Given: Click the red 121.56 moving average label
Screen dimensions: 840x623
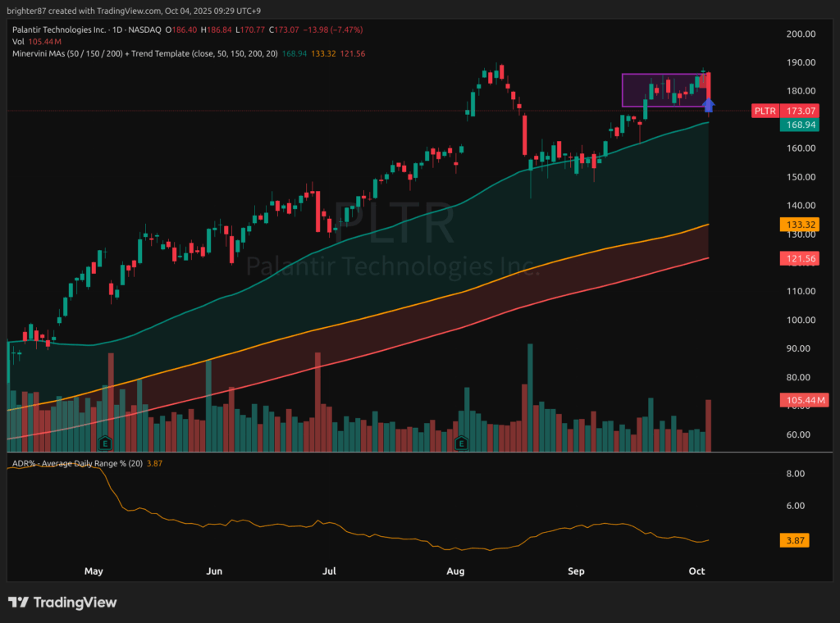Looking at the screenshot, I should (x=800, y=258).
